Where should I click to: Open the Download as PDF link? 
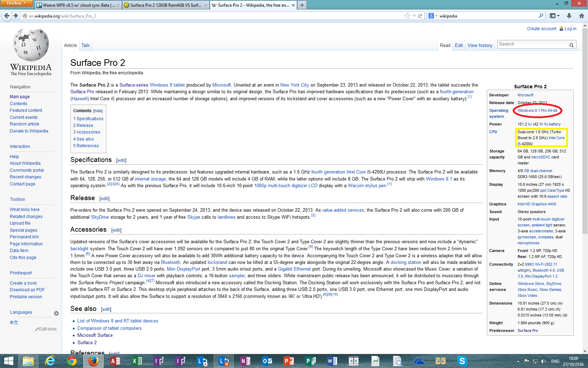[x=27, y=290]
